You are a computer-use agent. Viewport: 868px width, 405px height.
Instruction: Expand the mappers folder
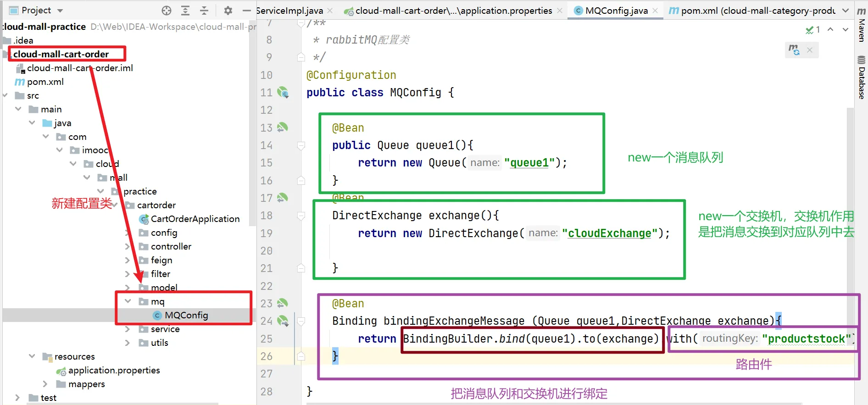point(45,384)
